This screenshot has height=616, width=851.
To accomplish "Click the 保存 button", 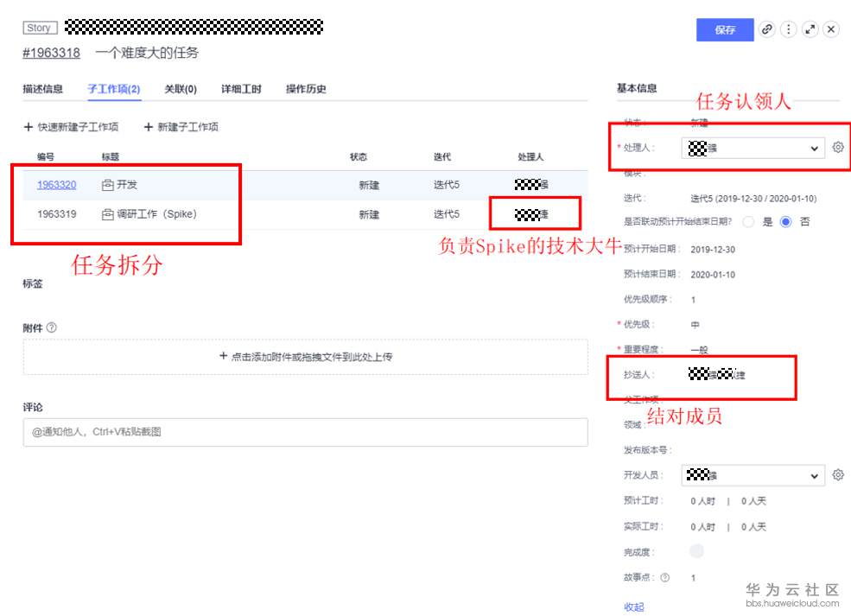I will point(725,30).
